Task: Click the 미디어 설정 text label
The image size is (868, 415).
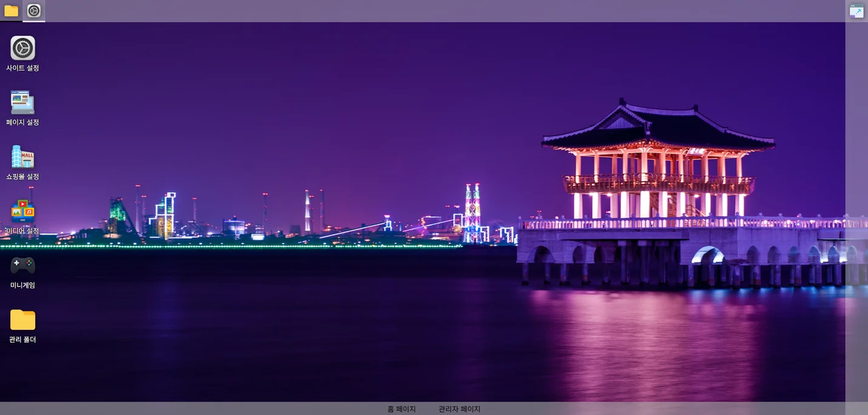Action: 22,231
